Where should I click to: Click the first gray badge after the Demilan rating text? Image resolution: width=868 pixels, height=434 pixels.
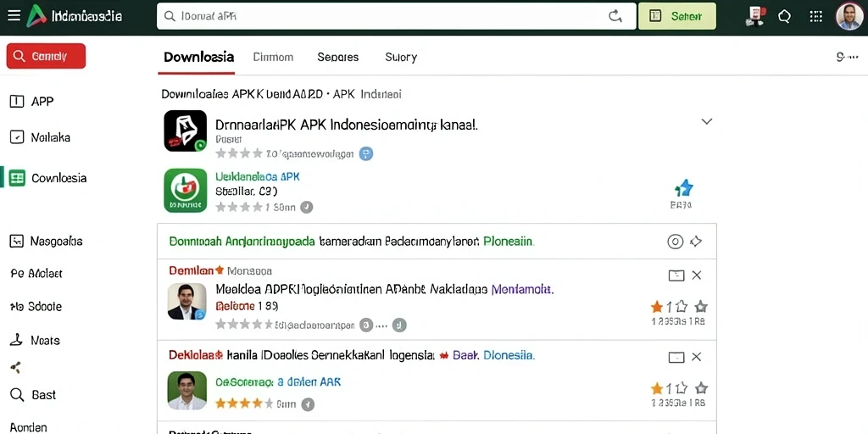(366, 325)
